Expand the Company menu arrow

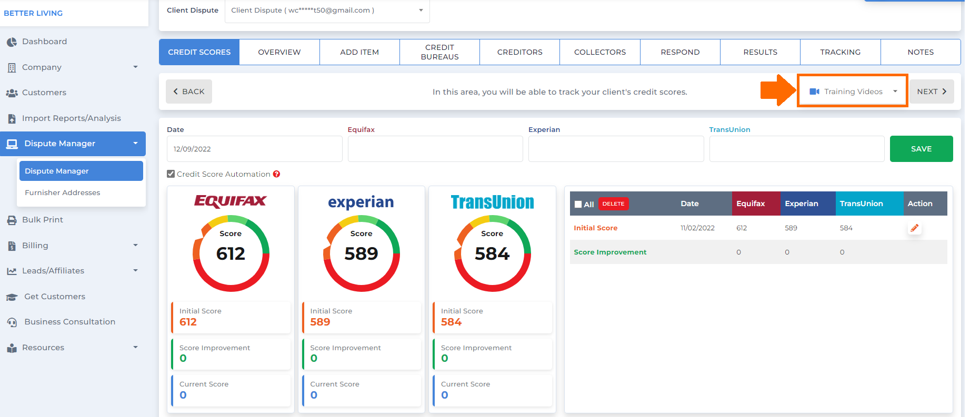135,67
